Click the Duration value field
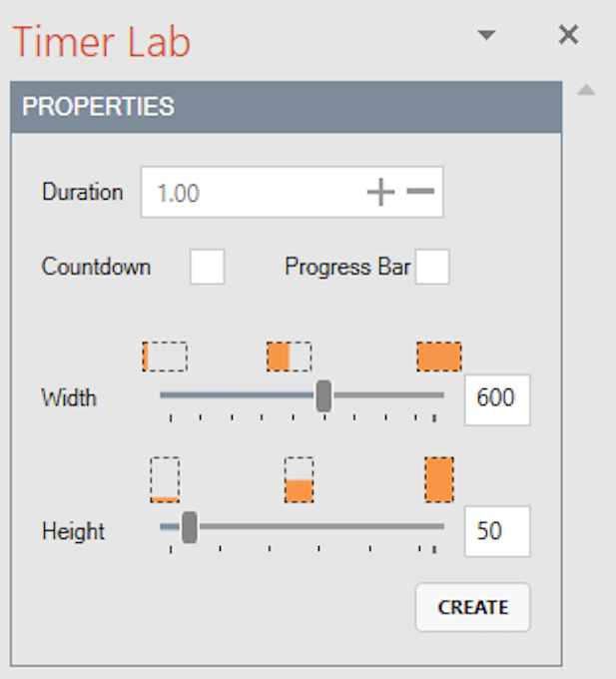This screenshot has width=616, height=679. pyautogui.click(x=250, y=193)
